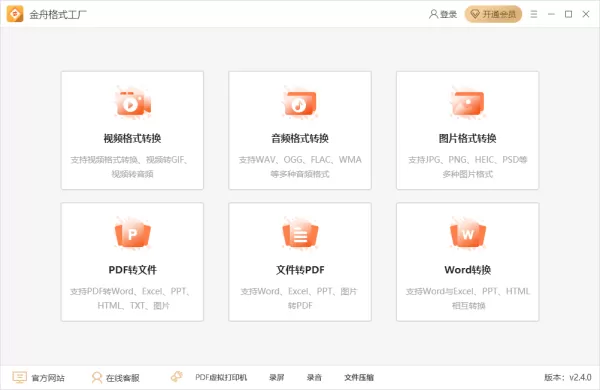Open the 录音 audio recording tool
Image resolution: width=600 pixels, height=390 pixels.
tap(314, 378)
